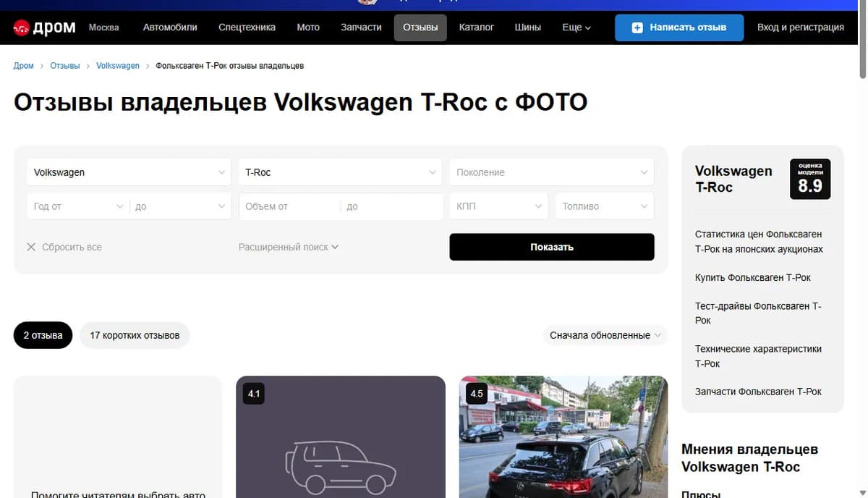
Task: Open the Сначала обновленные sort dropdown
Action: pyautogui.click(x=605, y=335)
